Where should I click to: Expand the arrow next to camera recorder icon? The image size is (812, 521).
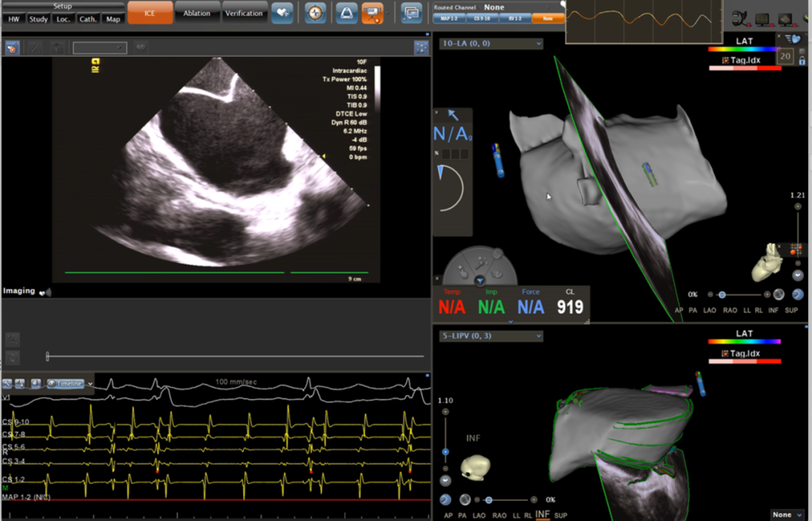pos(387,13)
